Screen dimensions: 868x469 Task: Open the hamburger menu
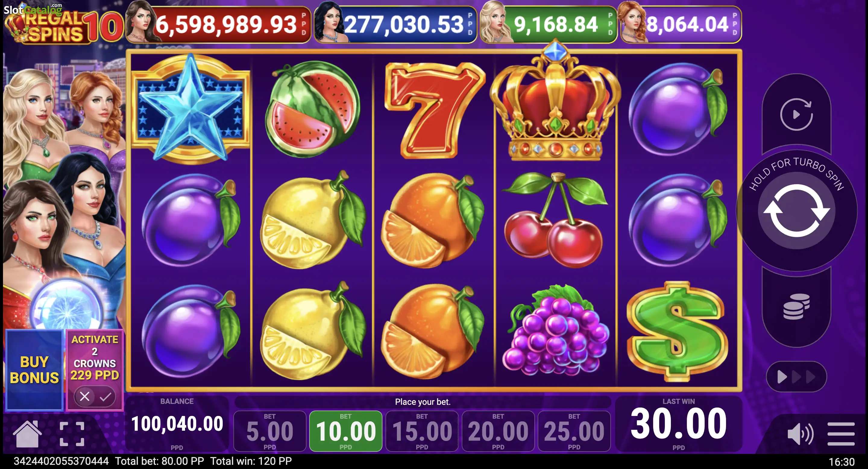(841, 434)
